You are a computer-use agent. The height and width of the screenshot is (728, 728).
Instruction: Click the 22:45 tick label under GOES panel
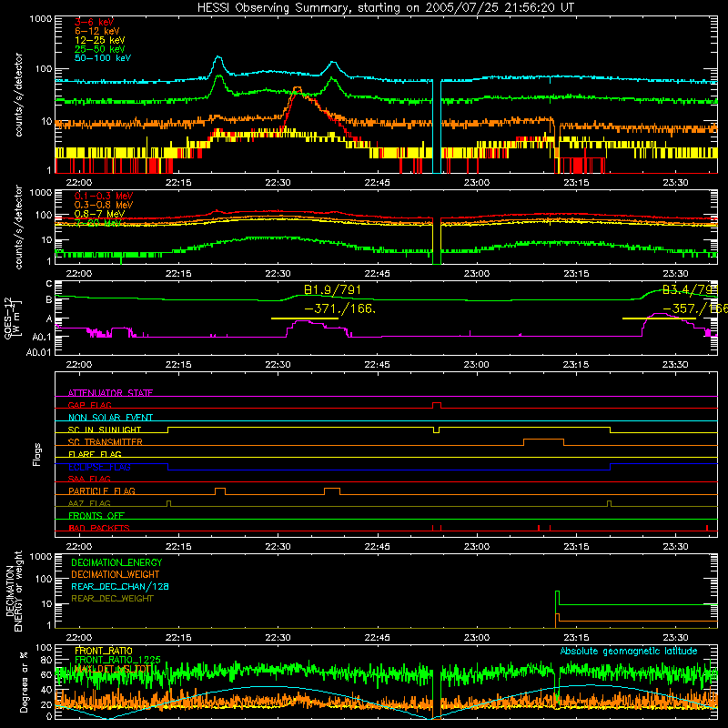pos(377,365)
